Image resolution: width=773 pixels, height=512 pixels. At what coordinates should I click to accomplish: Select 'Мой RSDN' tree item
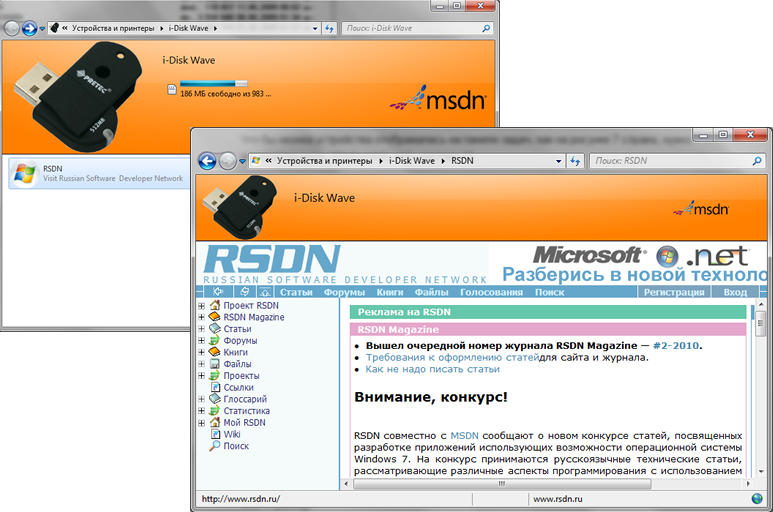[x=245, y=423]
